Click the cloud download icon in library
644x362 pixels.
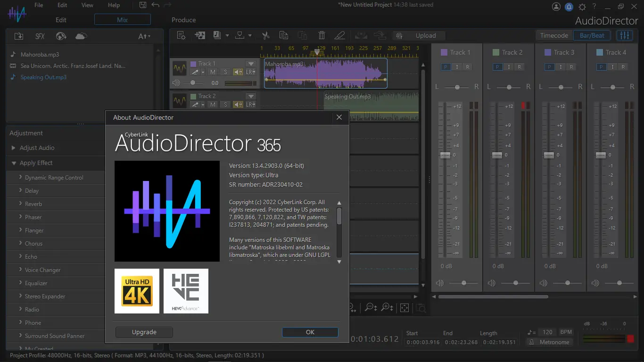(81, 36)
